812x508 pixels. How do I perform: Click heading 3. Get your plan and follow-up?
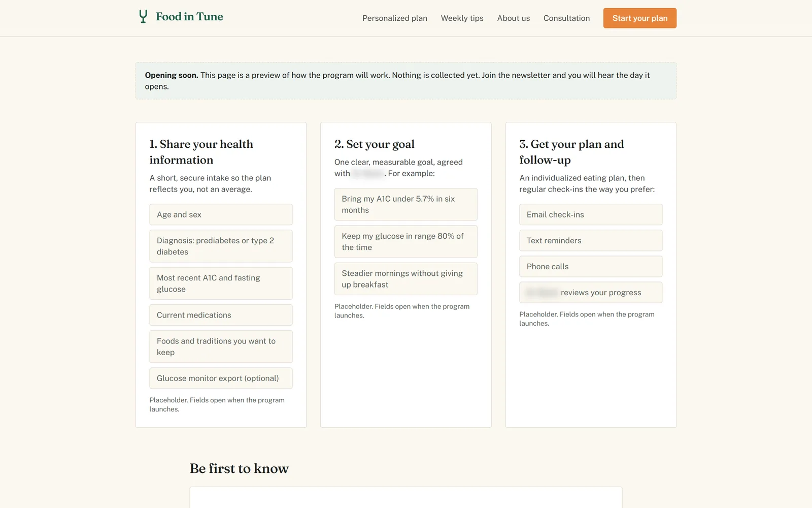click(x=572, y=152)
